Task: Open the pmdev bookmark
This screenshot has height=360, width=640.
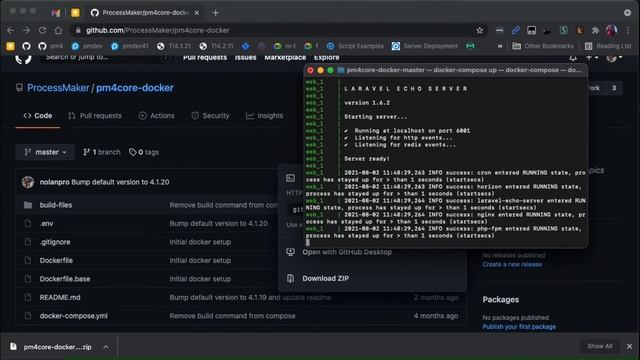Action: (87, 46)
